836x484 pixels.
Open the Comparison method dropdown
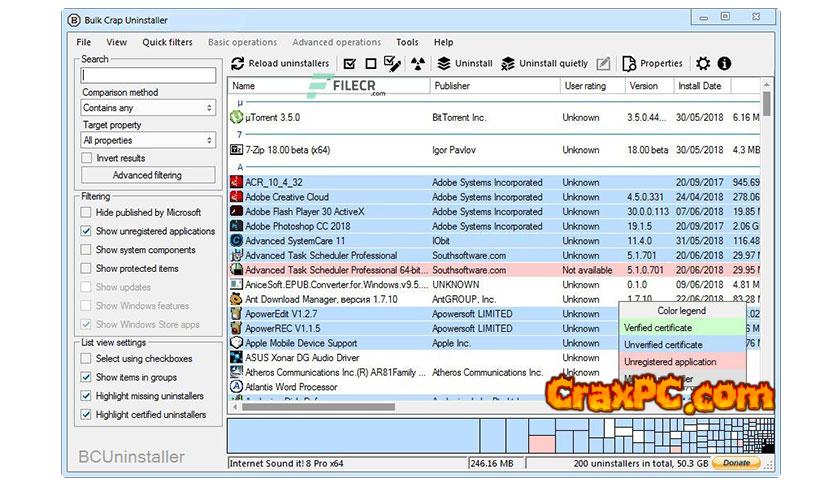point(148,108)
